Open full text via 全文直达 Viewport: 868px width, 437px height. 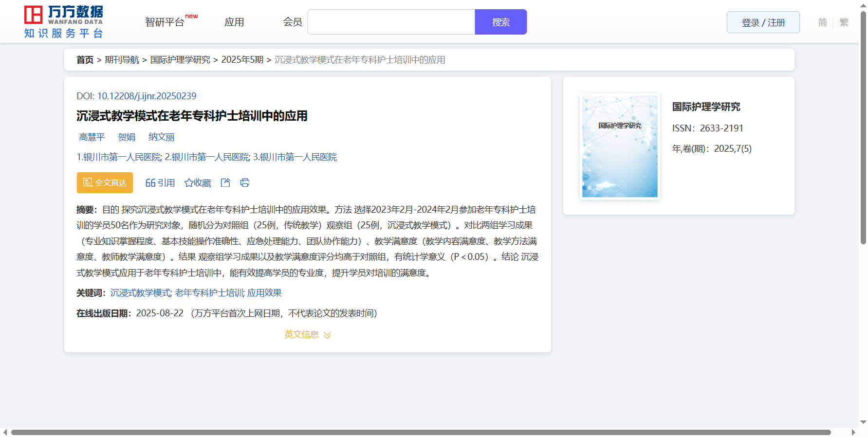[x=105, y=182]
